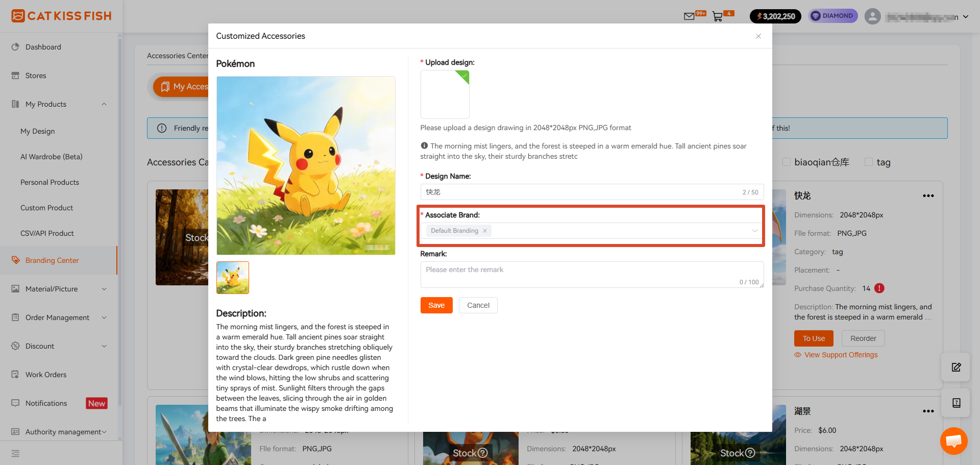This screenshot has height=465, width=980.
Task: Click the Purchase Quantity warning icon
Action: (x=879, y=288)
